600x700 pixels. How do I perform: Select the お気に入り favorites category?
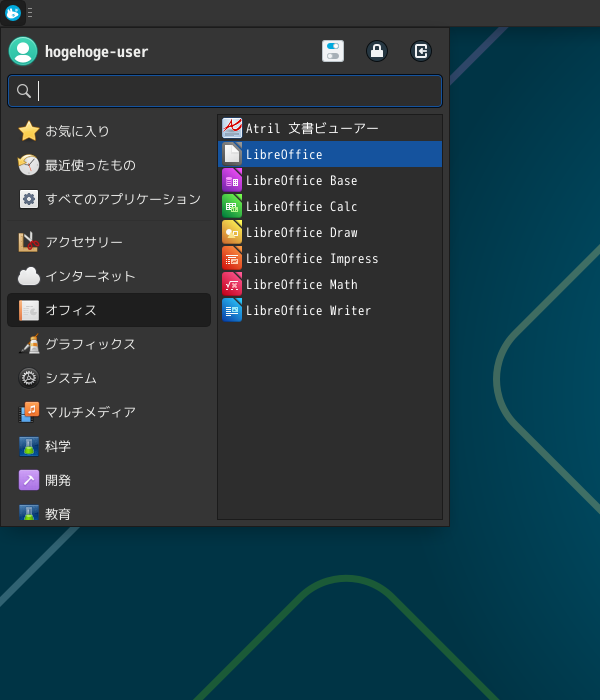tap(77, 131)
